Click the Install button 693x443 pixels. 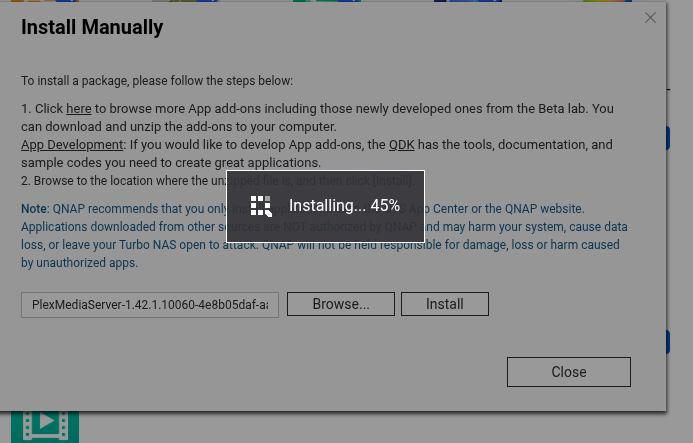445,304
